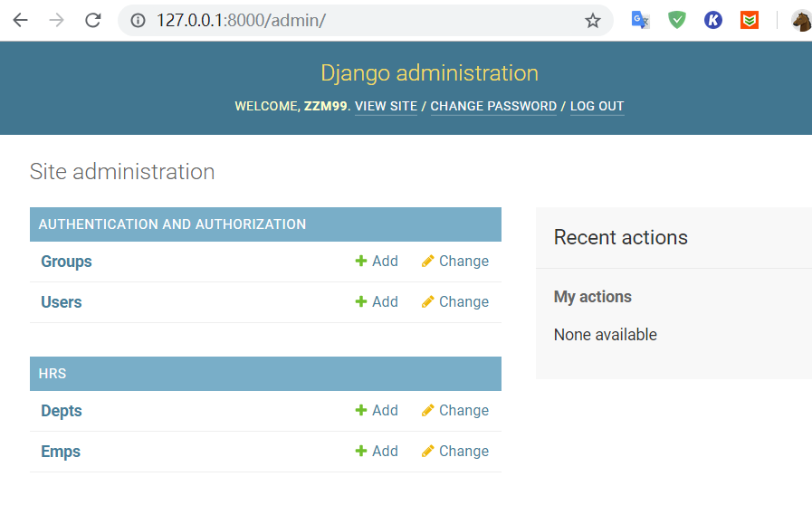This screenshot has height=505, width=812.
Task: Click the address bar URL field
Action: coord(362,20)
